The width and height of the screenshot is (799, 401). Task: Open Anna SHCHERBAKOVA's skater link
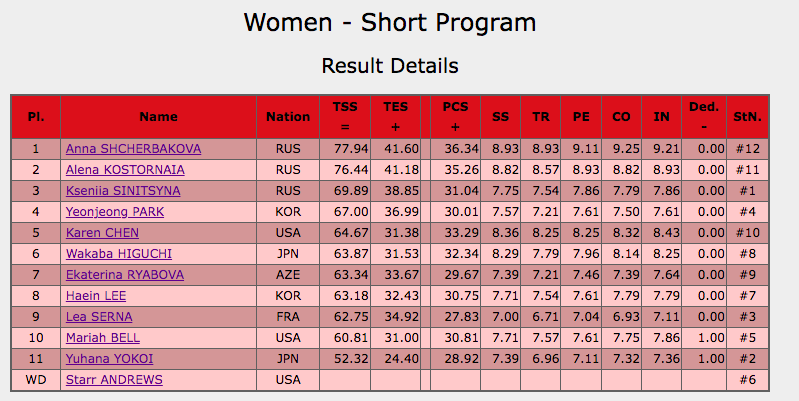[133, 149]
